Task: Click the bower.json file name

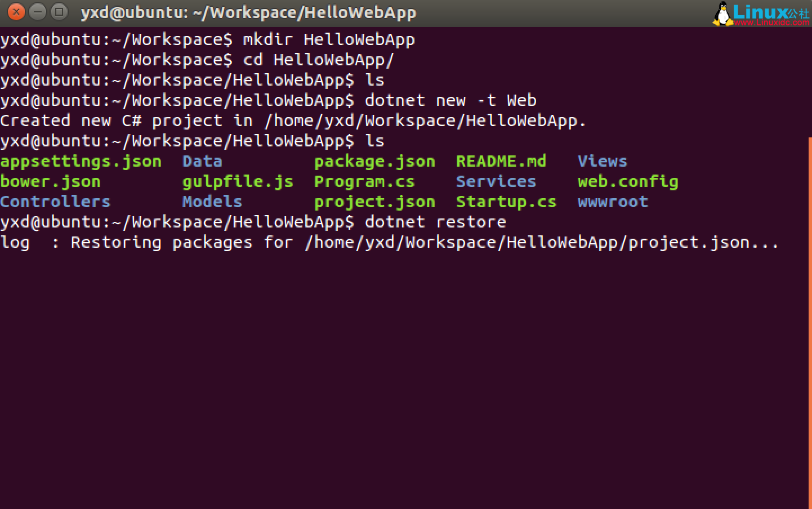Action: (51, 181)
